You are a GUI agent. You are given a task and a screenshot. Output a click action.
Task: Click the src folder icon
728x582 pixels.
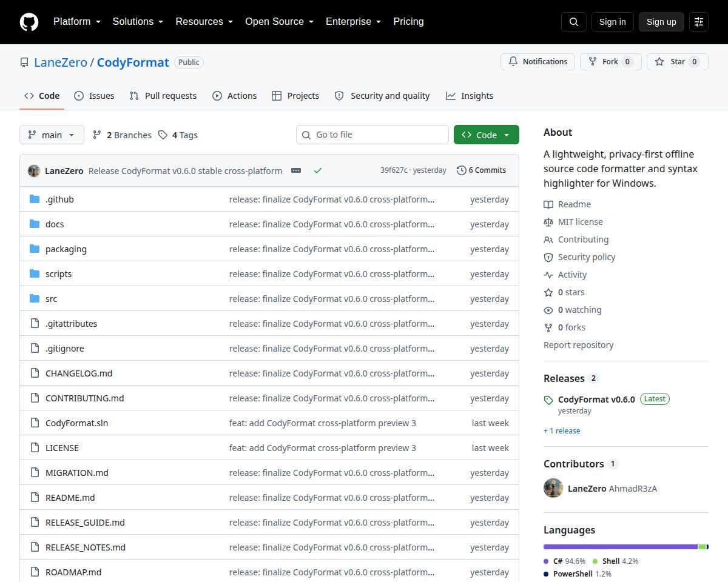click(35, 298)
